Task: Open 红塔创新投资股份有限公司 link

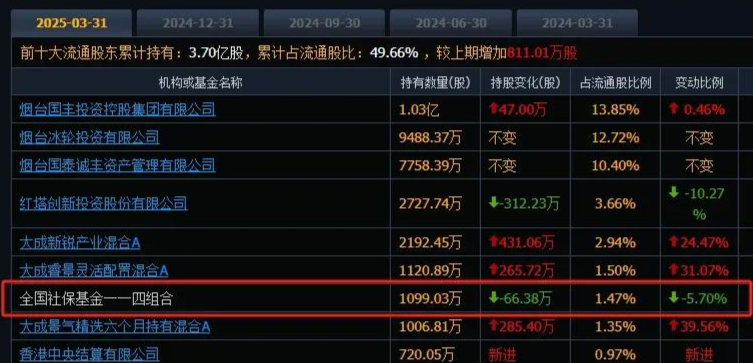Action: point(103,204)
